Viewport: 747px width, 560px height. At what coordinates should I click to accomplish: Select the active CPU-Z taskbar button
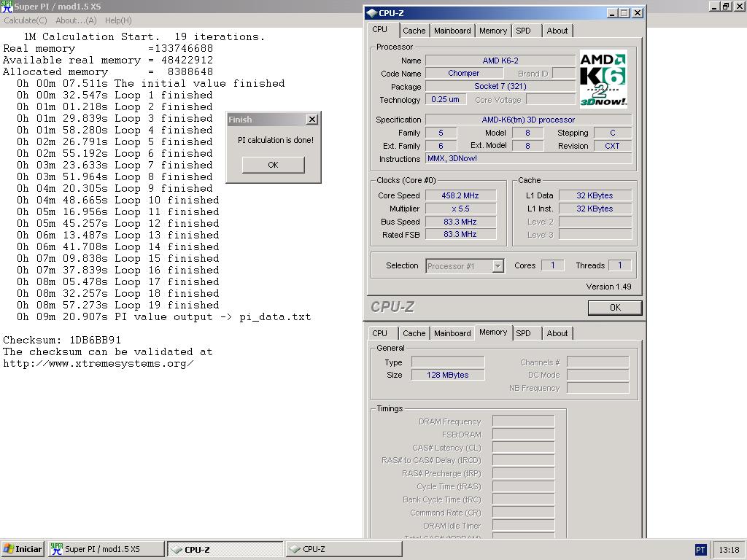pos(225,549)
